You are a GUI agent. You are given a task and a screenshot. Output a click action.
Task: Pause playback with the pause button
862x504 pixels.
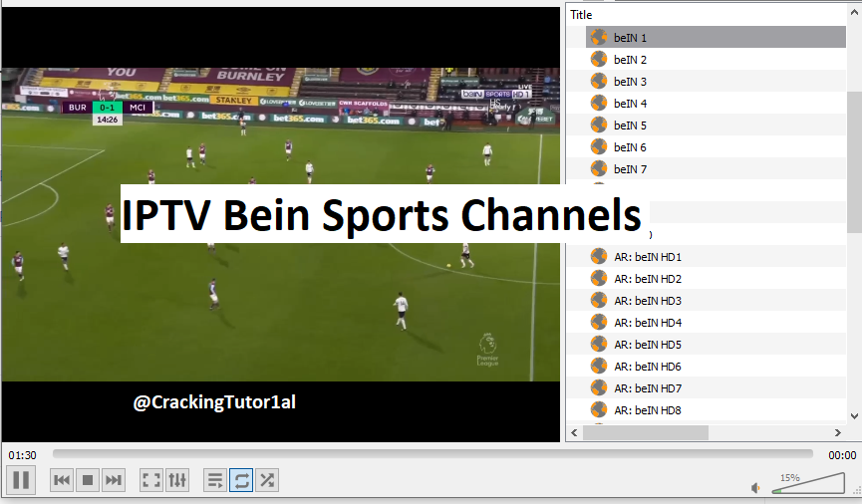point(21,480)
